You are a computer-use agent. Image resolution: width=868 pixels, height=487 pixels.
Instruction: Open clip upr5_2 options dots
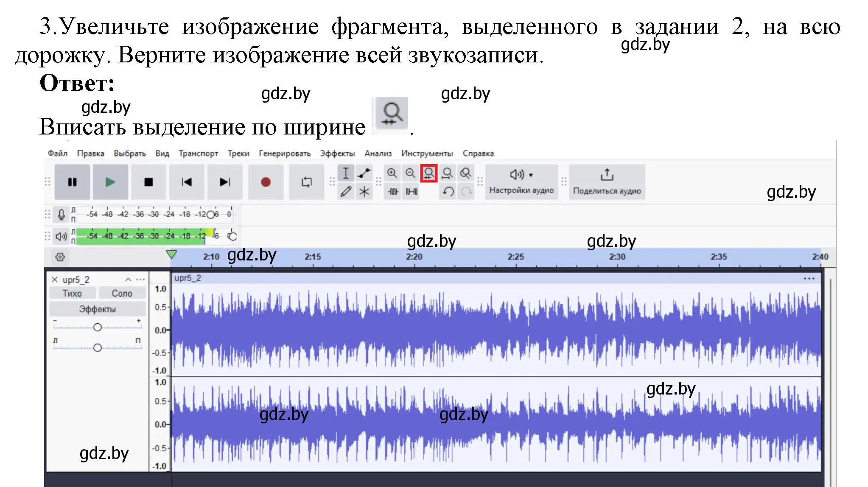tap(809, 279)
